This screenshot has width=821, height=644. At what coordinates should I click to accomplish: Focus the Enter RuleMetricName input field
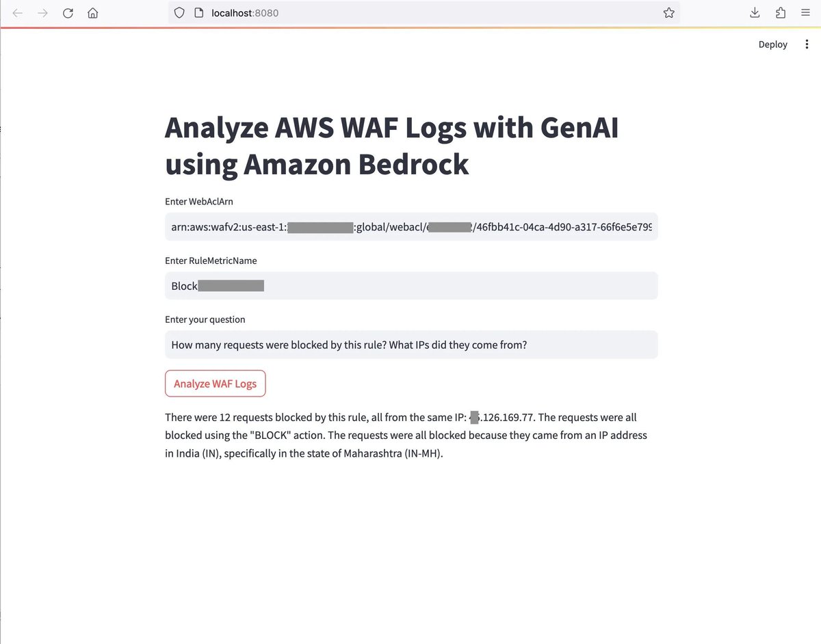point(411,286)
